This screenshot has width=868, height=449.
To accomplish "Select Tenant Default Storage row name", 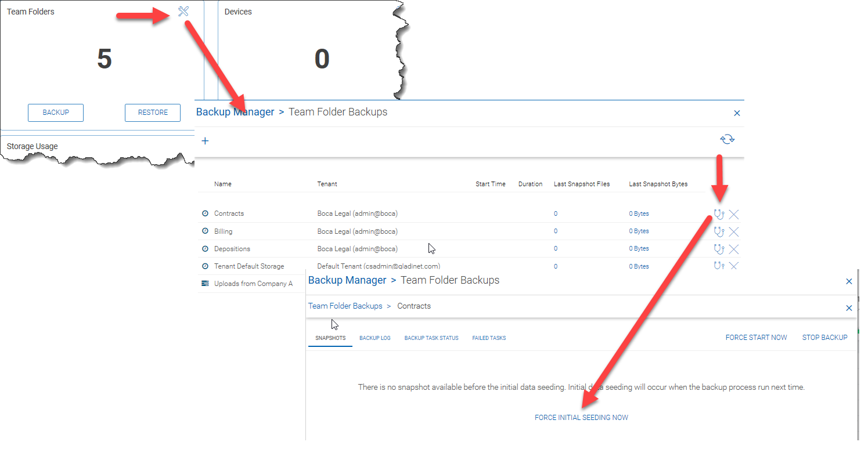I will coord(249,266).
